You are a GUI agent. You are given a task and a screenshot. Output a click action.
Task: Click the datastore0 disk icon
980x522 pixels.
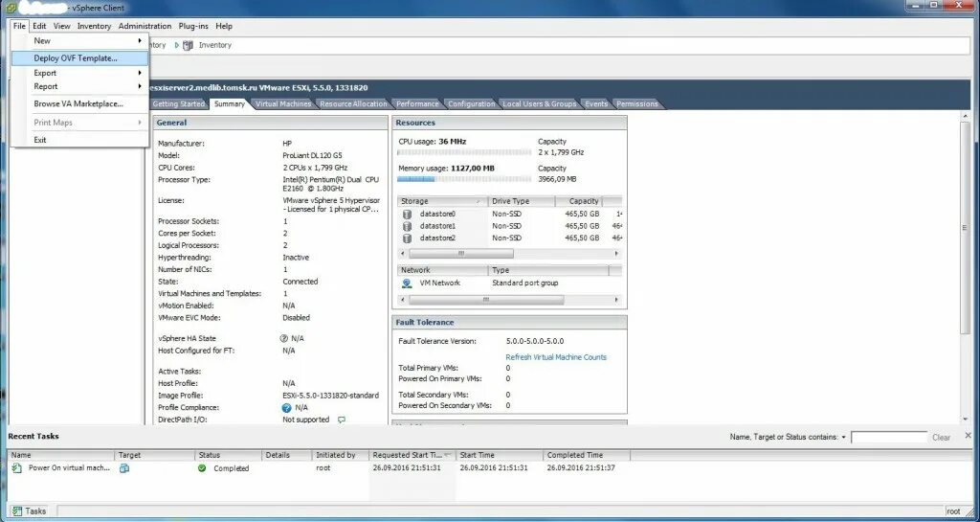click(x=408, y=214)
